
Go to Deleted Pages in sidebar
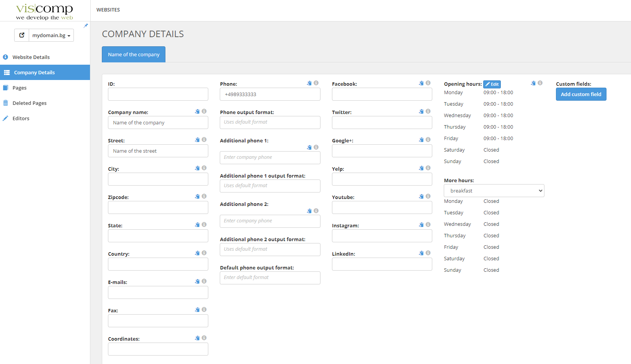pyautogui.click(x=29, y=103)
